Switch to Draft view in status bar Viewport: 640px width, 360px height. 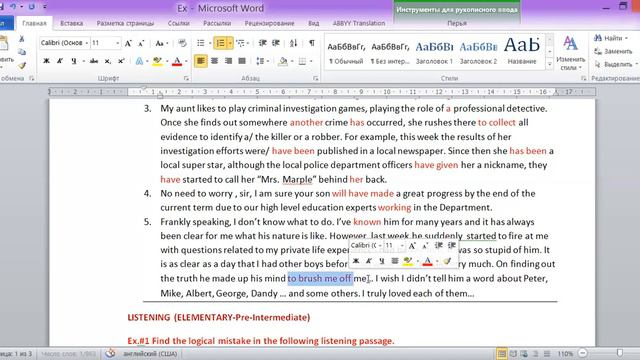tap(547, 353)
